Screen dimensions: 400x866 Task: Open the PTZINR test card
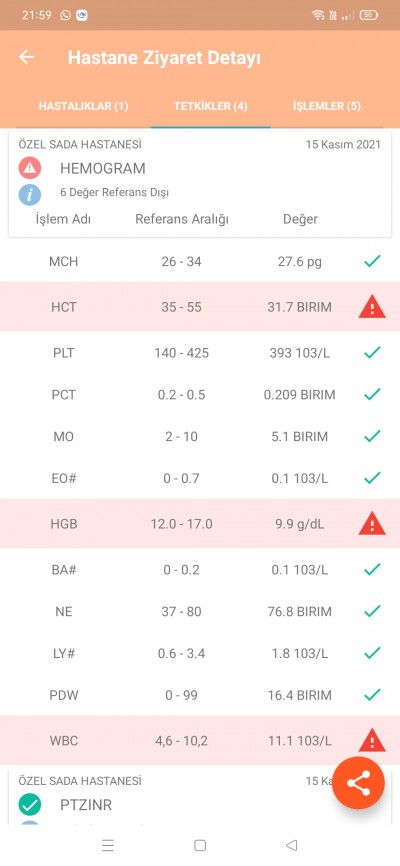[x=86, y=805]
